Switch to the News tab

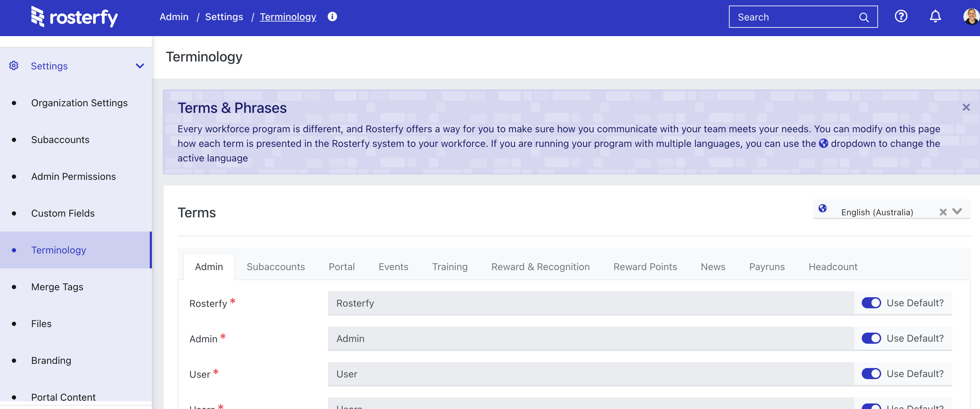click(713, 267)
